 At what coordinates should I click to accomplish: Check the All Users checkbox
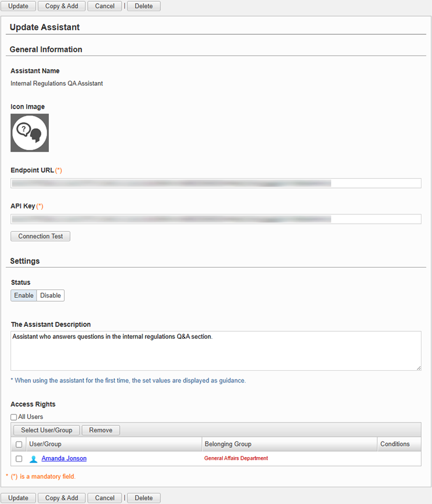tap(14, 417)
